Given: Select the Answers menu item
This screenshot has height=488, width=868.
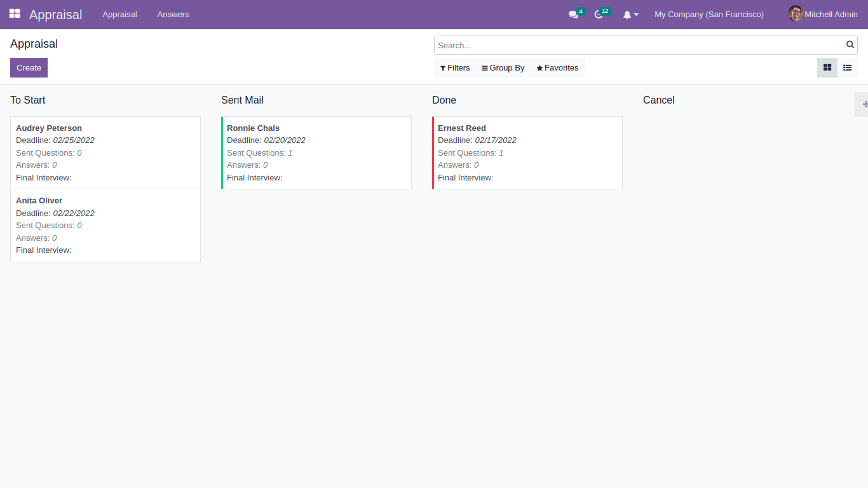Looking at the screenshot, I should tap(173, 14).
